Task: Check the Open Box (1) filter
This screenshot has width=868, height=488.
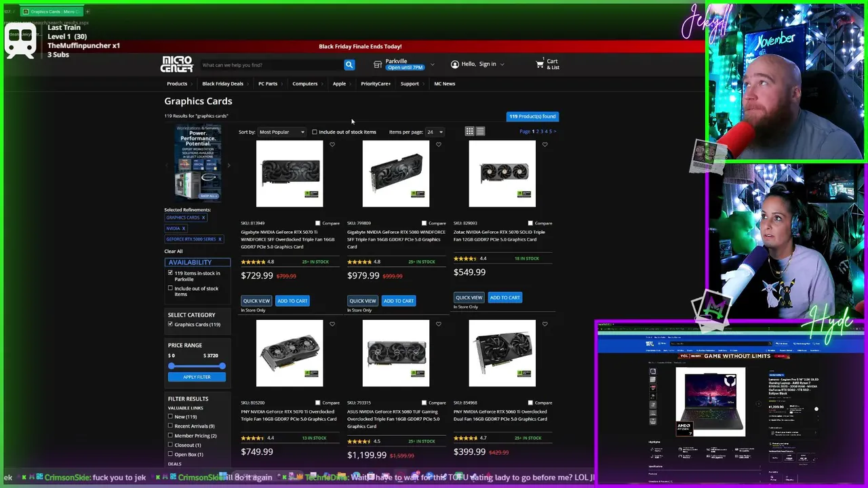Action: [x=170, y=454]
